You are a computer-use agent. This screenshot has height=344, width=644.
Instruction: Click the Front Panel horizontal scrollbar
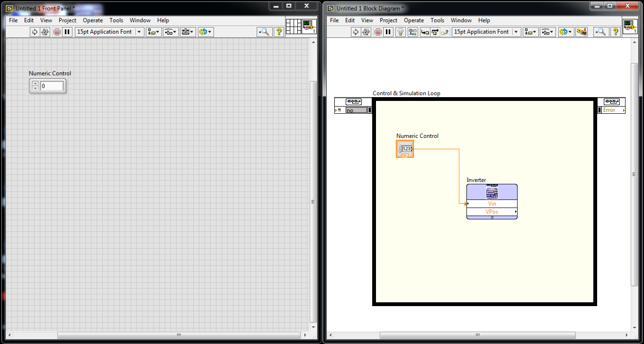(179, 335)
